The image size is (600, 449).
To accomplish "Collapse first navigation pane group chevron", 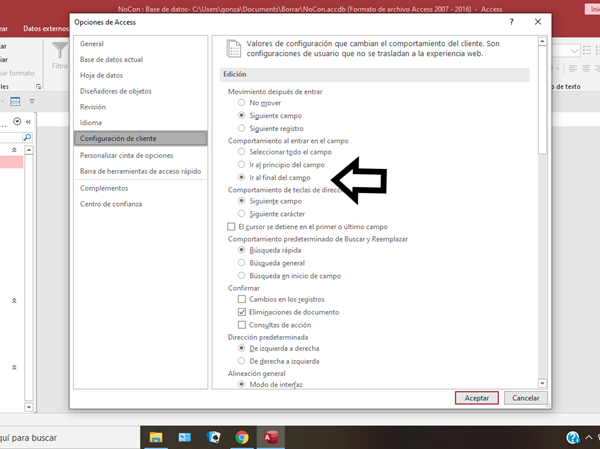I will pyautogui.click(x=14, y=150).
